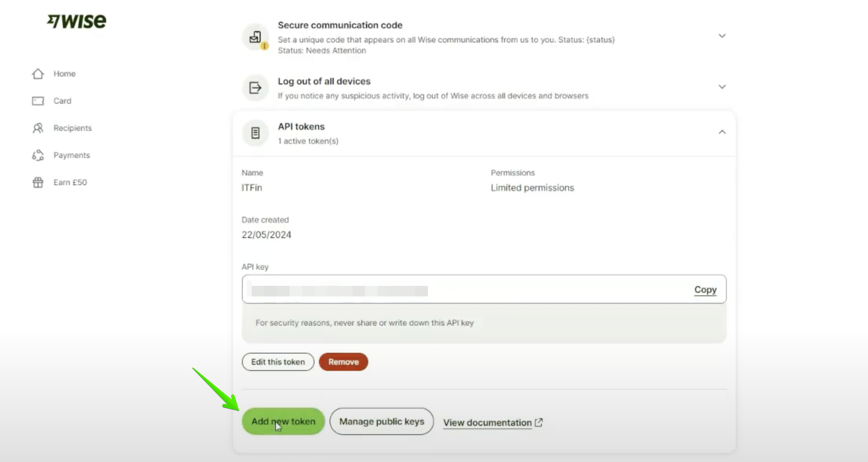
Task: Click the Edit this token button
Action: pyautogui.click(x=278, y=362)
